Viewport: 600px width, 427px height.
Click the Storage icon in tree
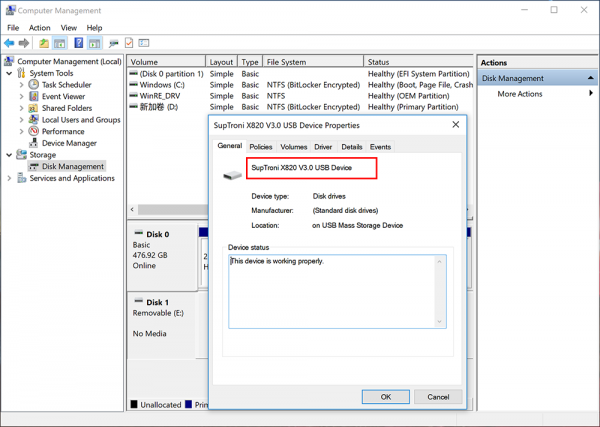coord(21,155)
